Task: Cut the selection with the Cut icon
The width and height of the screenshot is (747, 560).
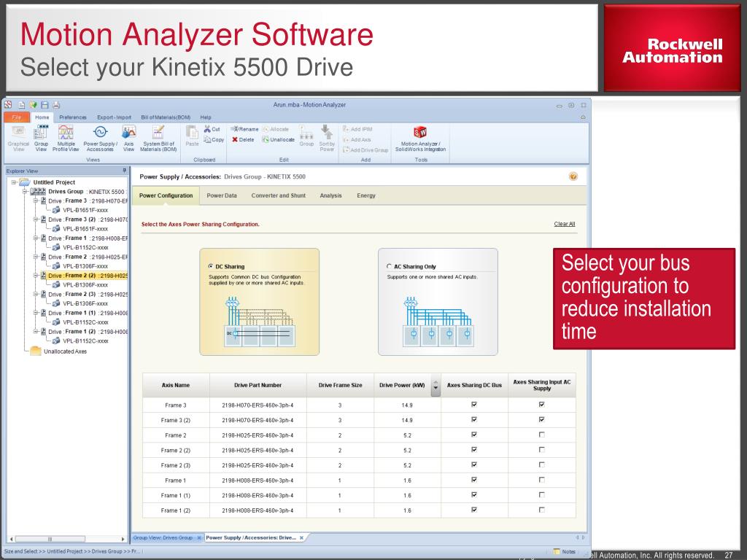Action: pyautogui.click(x=212, y=129)
